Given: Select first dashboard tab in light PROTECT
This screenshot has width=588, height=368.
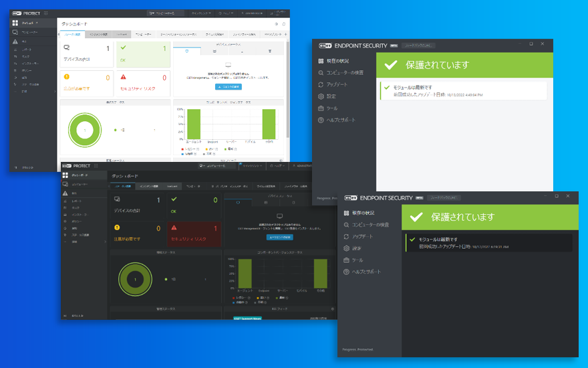Looking at the screenshot, I should (71, 33).
